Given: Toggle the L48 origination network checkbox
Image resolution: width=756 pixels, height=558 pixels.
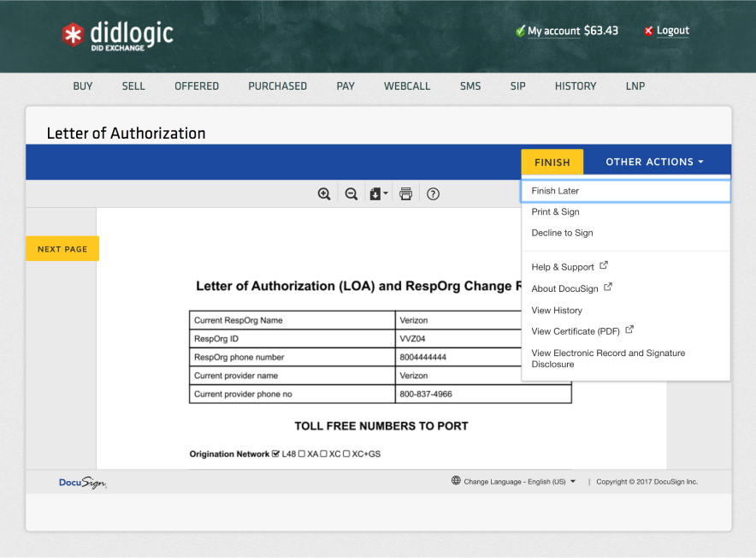Looking at the screenshot, I should pyautogui.click(x=275, y=454).
